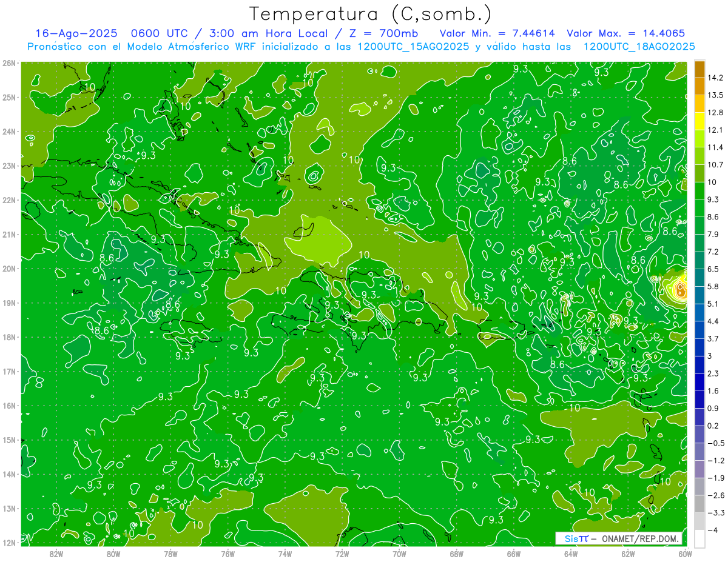The height and width of the screenshot is (562, 728).
Task: Click the 25N latitude label
Action: pos(9,97)
